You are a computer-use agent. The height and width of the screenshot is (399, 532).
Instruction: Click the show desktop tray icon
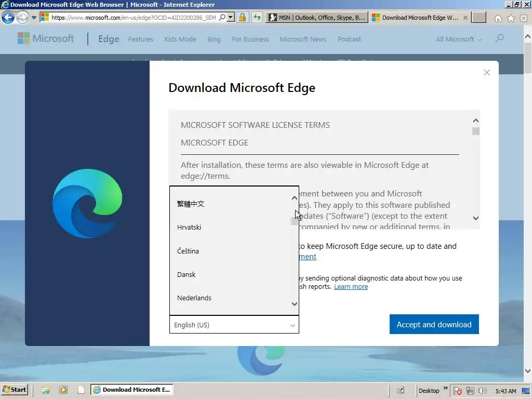[526, 391]
